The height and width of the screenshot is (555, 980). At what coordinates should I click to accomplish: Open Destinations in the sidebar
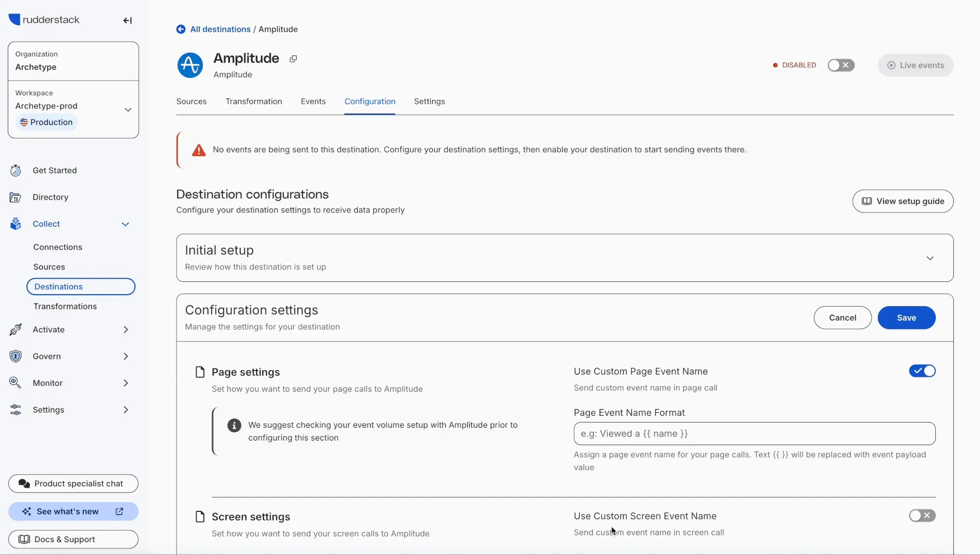(81, 286)
